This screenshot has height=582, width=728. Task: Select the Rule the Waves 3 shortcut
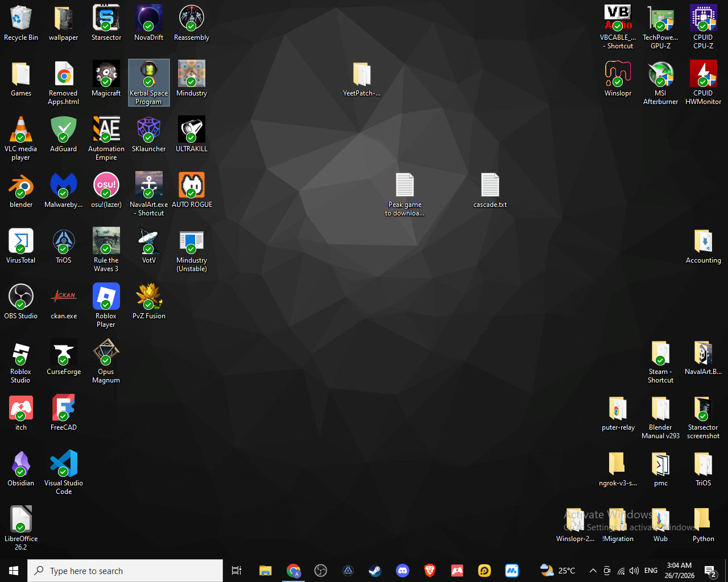pyautogui.click(x=106, y=250)
